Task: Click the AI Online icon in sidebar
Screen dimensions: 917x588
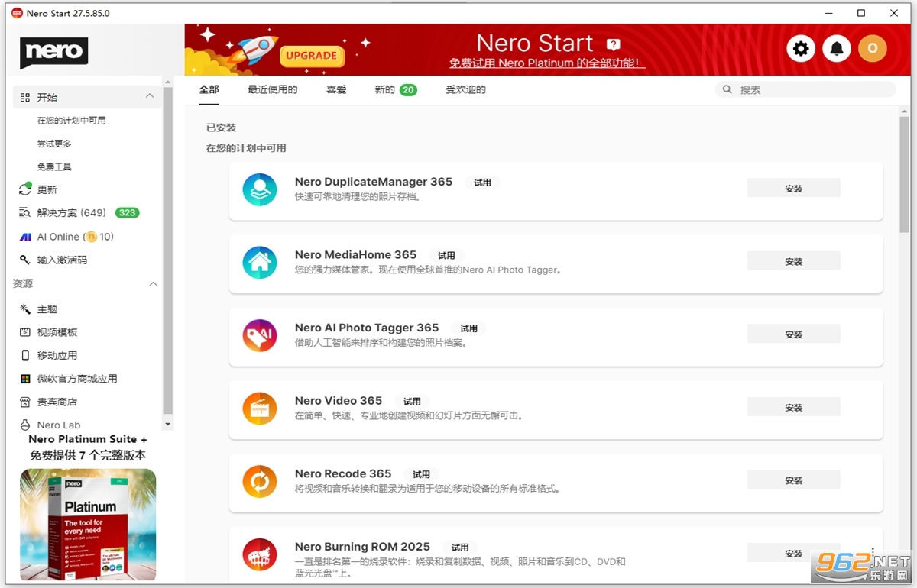Action: click(x=25, y=237)
